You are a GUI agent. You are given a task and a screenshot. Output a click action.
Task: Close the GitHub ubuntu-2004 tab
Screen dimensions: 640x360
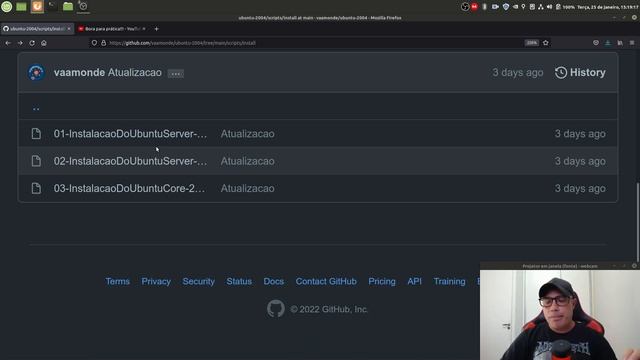[69, 29]
